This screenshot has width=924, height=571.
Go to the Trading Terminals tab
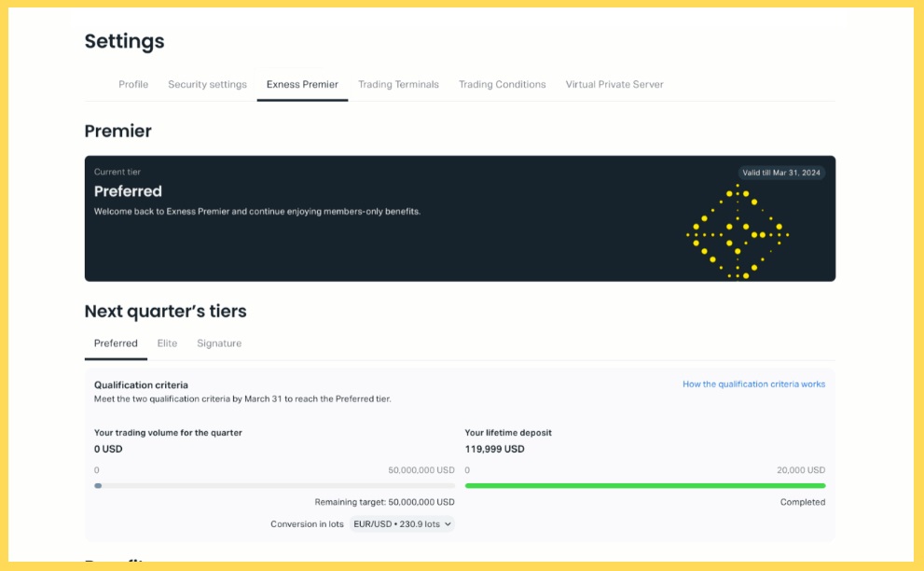pos(398,85)
